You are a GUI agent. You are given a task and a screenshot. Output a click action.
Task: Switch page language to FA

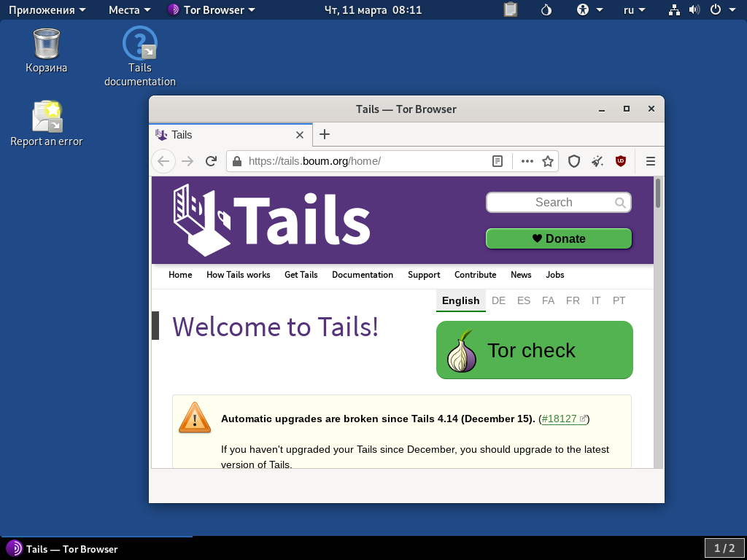click(x=548, y=300)
